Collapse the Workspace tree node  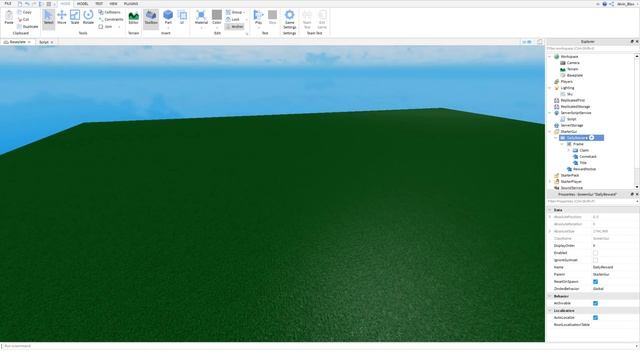coord(550,57)
